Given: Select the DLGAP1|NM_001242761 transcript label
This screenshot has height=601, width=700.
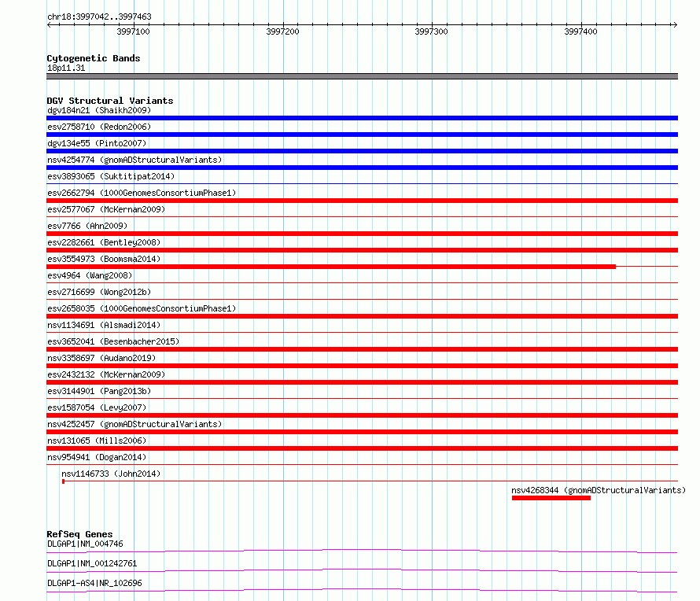Looking at the screenshot, I should 92,563.
